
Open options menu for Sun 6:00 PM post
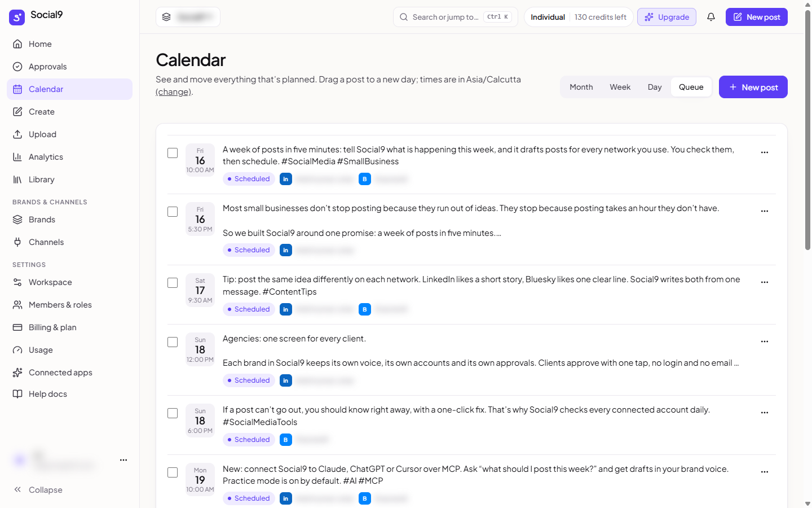click(x=765, y=413)
